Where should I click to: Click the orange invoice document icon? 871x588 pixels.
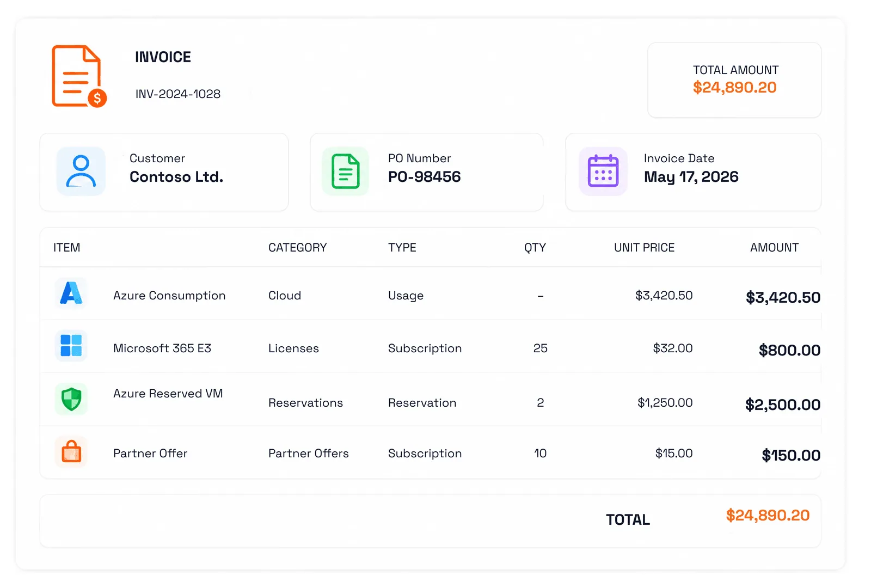pyautogui.click(x=79, y=76)
